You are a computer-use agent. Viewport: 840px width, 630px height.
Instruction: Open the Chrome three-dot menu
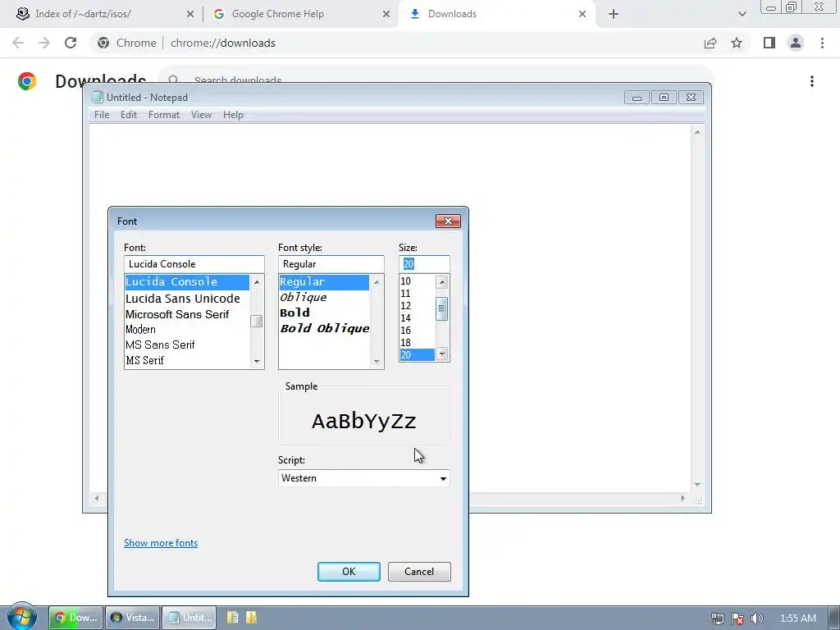pyautogui.click(x=822, y=43)
